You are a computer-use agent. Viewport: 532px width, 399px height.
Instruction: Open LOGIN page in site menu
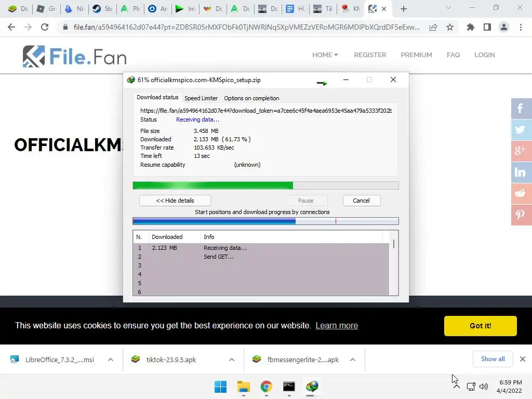(485, 55)
